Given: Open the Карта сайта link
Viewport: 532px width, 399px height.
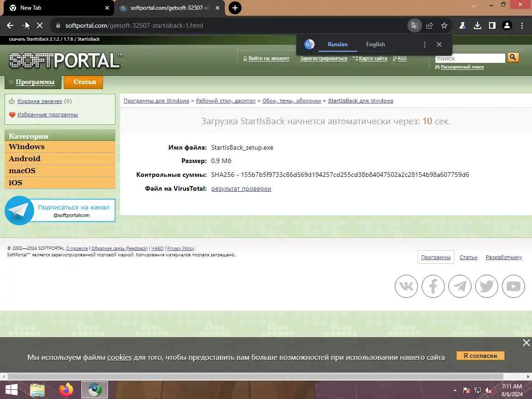Looking at the screenshot, I should (x=373, y=58).
